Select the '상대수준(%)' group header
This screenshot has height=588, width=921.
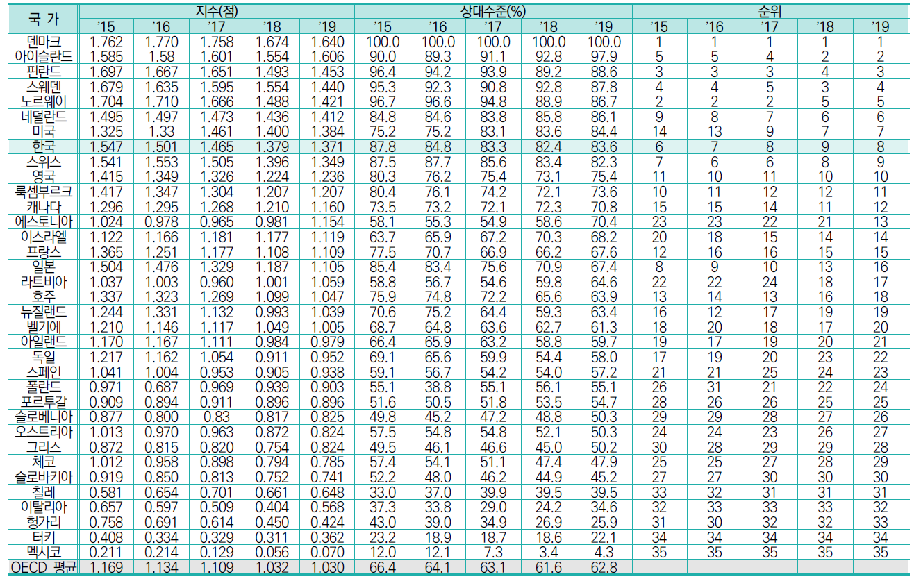click(493, 10)
